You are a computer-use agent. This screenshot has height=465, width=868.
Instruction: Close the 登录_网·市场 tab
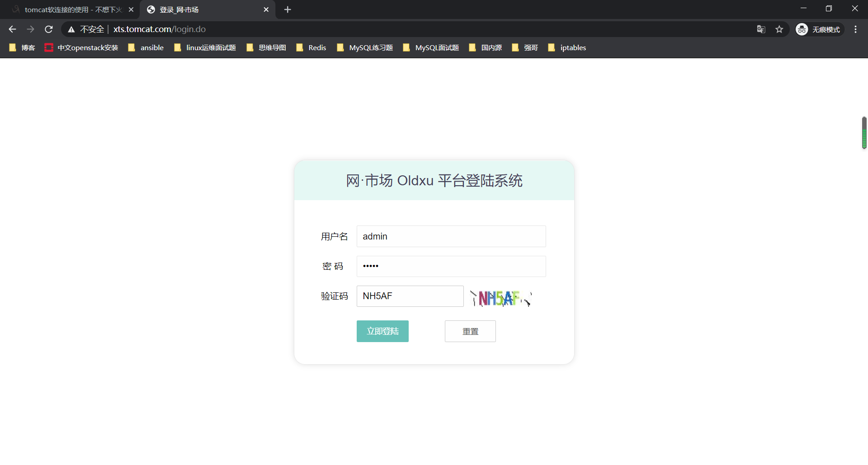click(x=266, y=9)
